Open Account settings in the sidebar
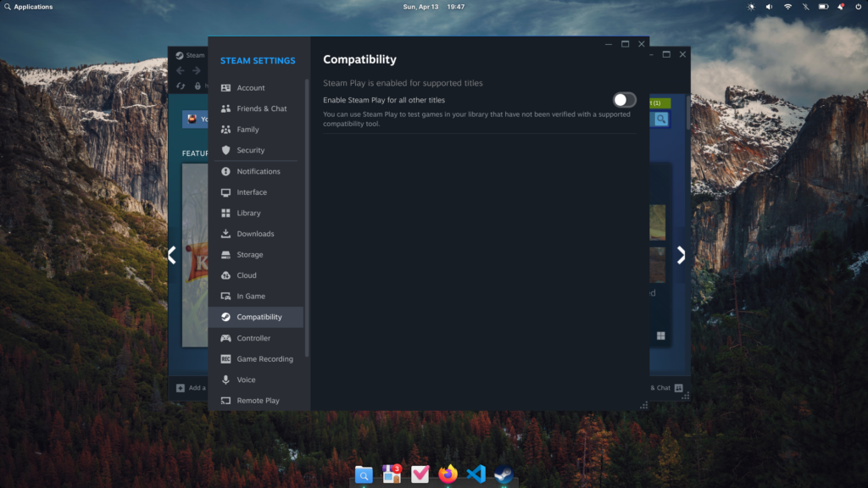The width and height of the screenshot is (868, 488). pyautogui.click(x=256, y=87)
